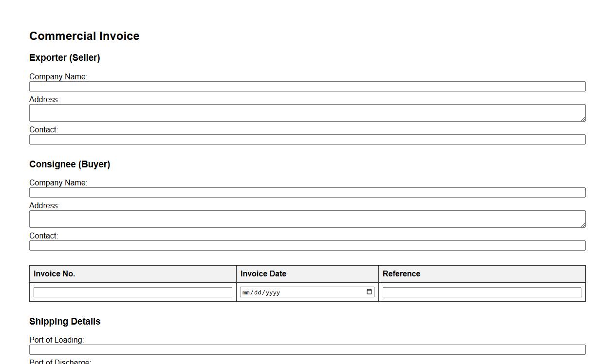
Task: Focus the Exporter Company Name field
Action: (307, 87)
